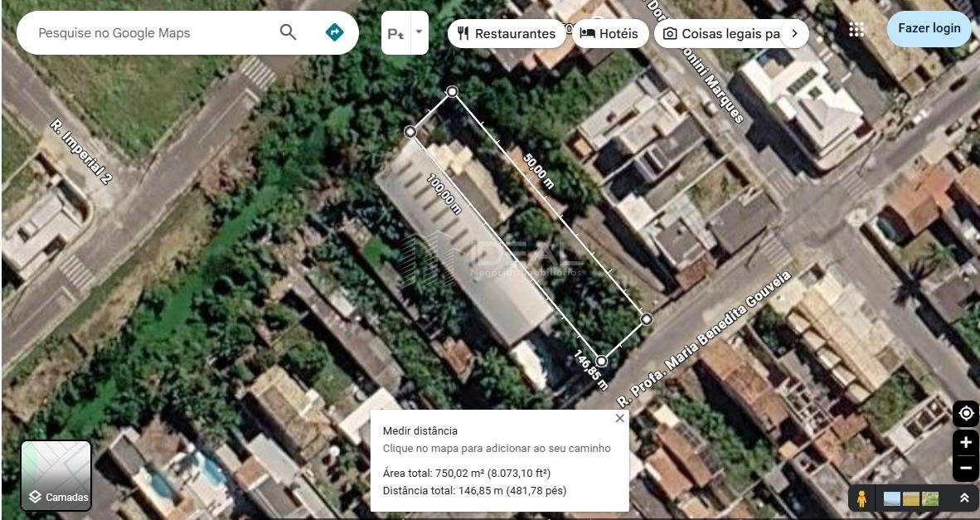980x520 pixels.
Task: Filter the map by Restaurantes
Action: click(x=507, y=34)
